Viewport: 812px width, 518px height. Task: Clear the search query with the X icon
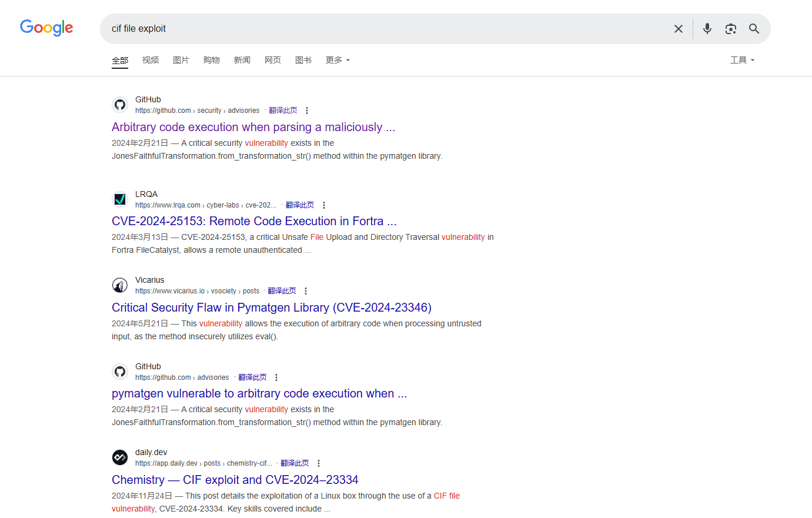tap(678, 29)
